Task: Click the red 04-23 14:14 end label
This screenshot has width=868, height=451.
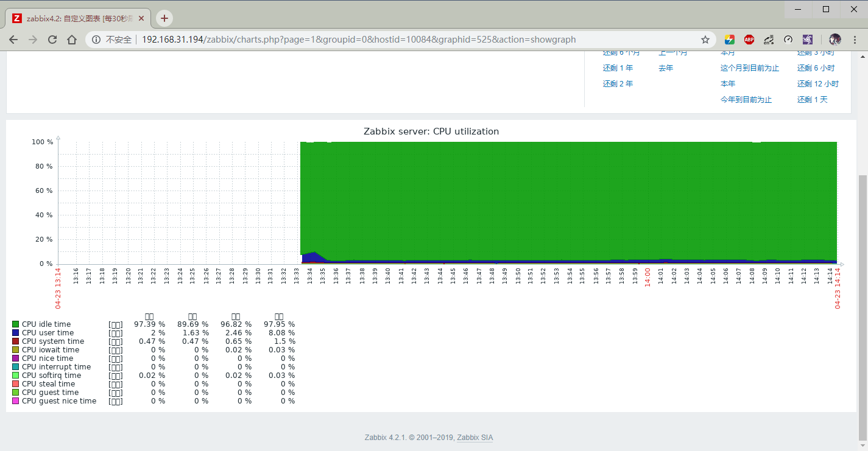Action: pyautogui.click(x=838, y=288)
